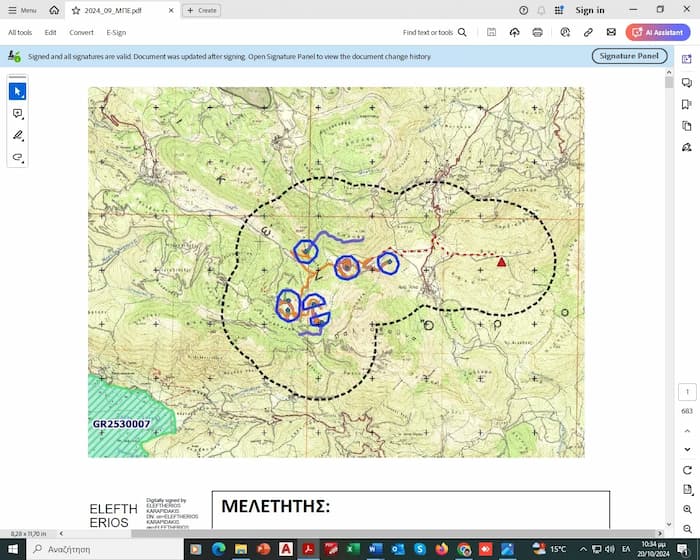This screenshot has width=700, height=560.
Task: Open the Menu hamburger button
Action: (x=22, y=10)
